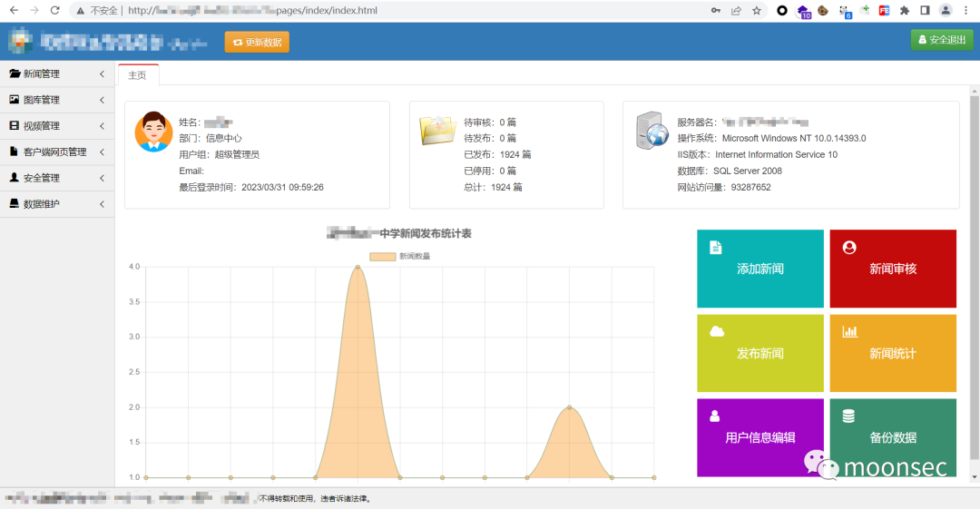Expand 安全管理 using its chevron
This screenshot has width=980, height=509.
pyautogui.click(x=102, y=178)
